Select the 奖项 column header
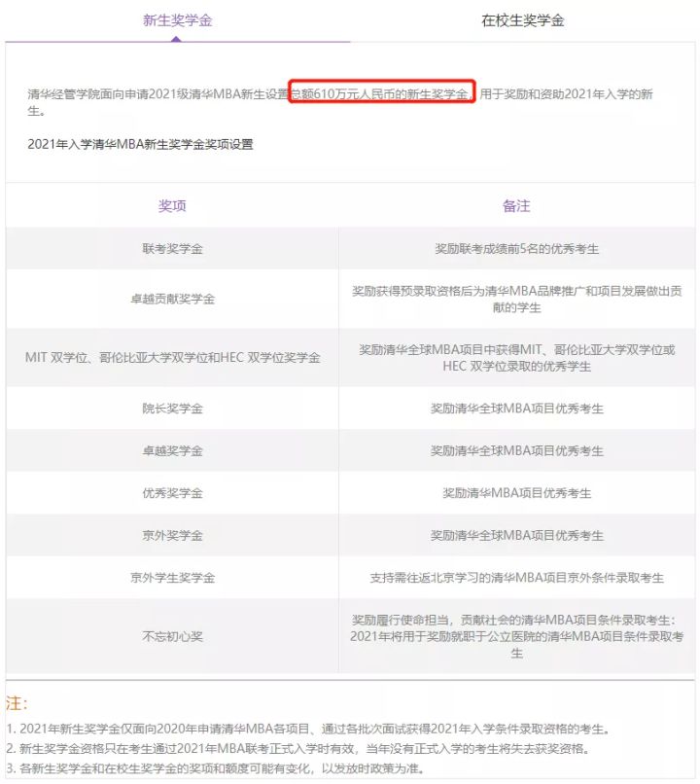700x784 pixels. click(172, 206)
